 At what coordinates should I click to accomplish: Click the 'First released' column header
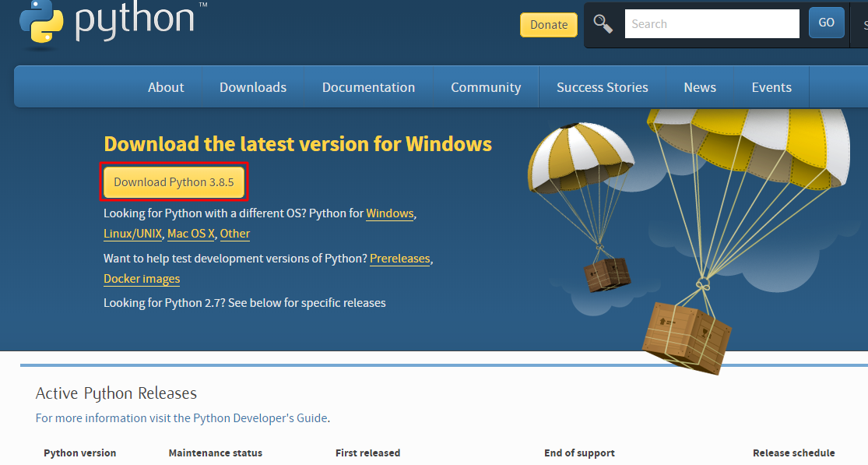click(367, 453)
